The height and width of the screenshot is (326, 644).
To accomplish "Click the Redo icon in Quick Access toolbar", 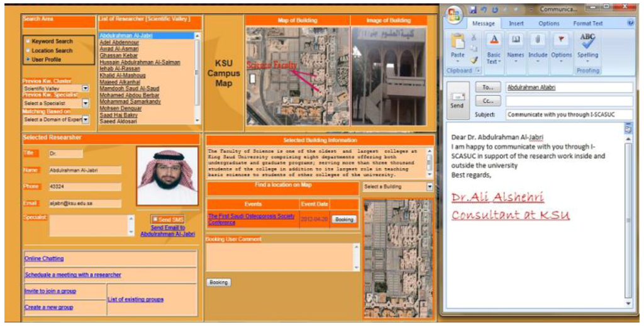I will coord(494,9).
